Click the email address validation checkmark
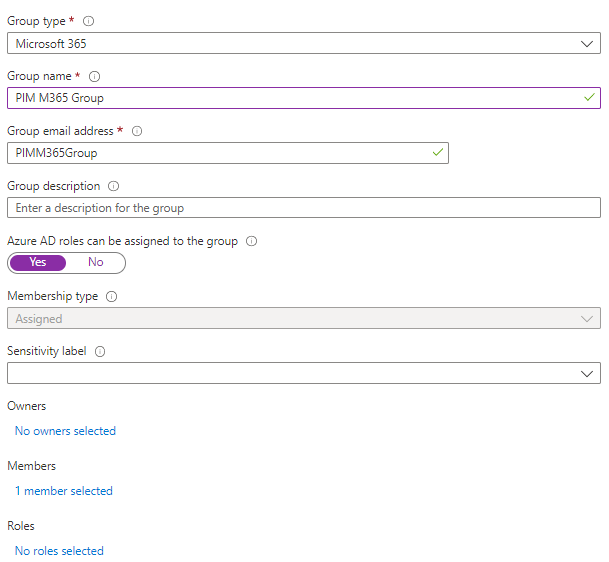 click(x=437, y=153)
